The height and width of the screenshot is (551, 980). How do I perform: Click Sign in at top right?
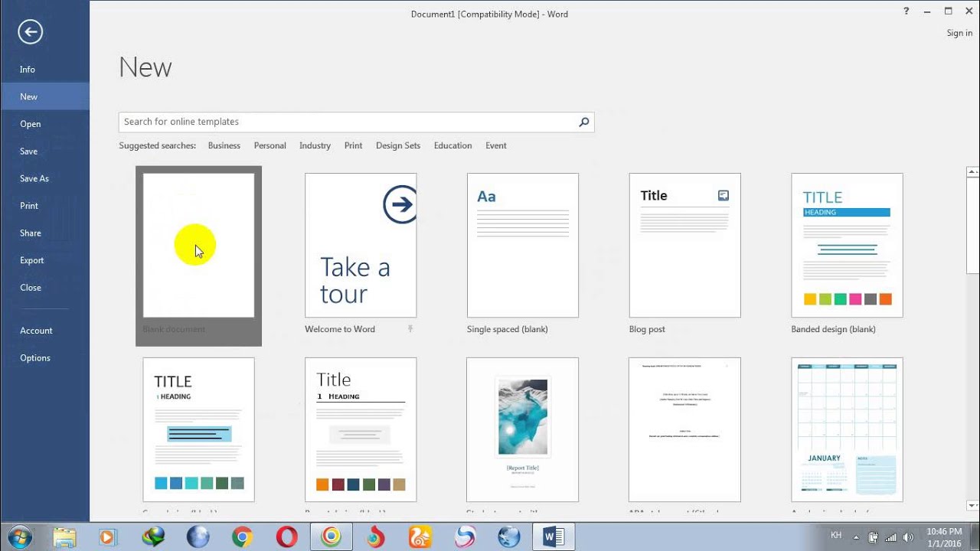coord(959,33)
